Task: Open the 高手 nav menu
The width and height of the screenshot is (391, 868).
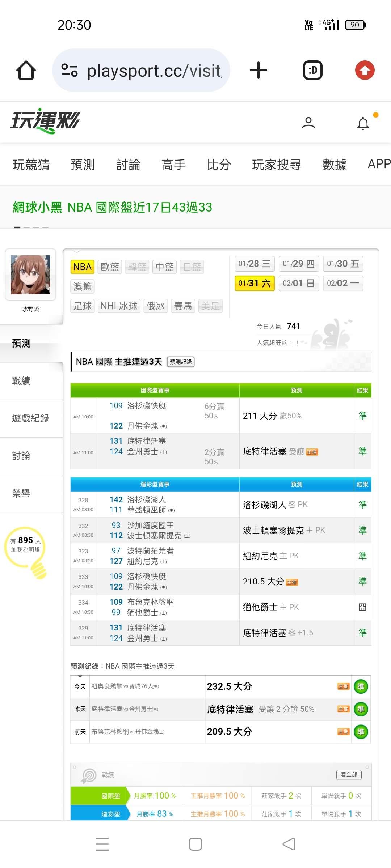Action: click(x=173, y=165)
